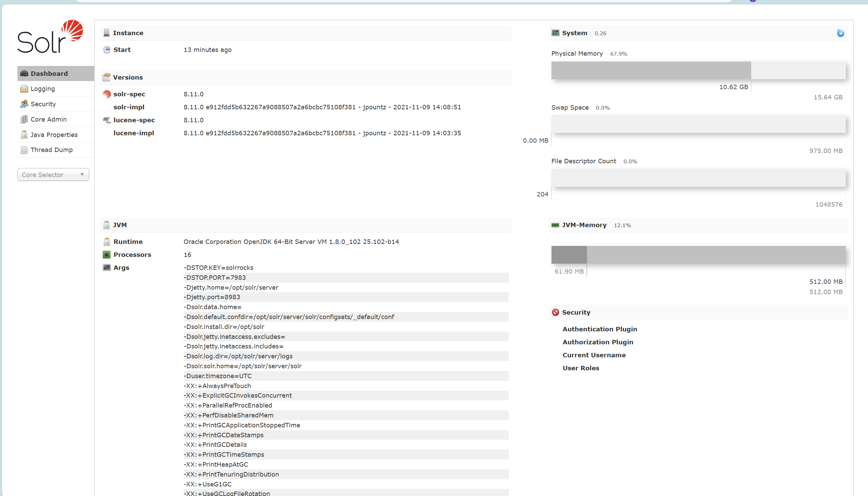The image size is (868, 496).
Task: Select the Dashboard menu item
Action: click(x=49, y=73)
